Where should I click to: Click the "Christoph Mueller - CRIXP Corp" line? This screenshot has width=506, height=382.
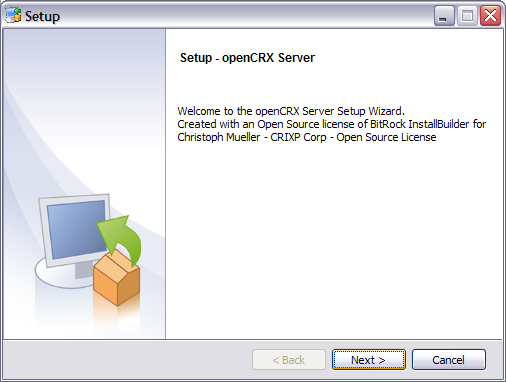coord(307,137)
